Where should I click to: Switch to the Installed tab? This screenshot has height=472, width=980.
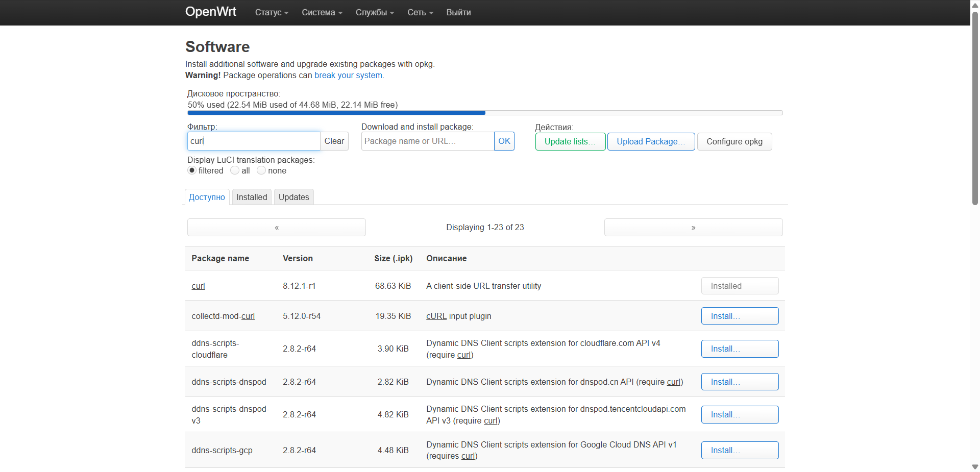(251, 197)
